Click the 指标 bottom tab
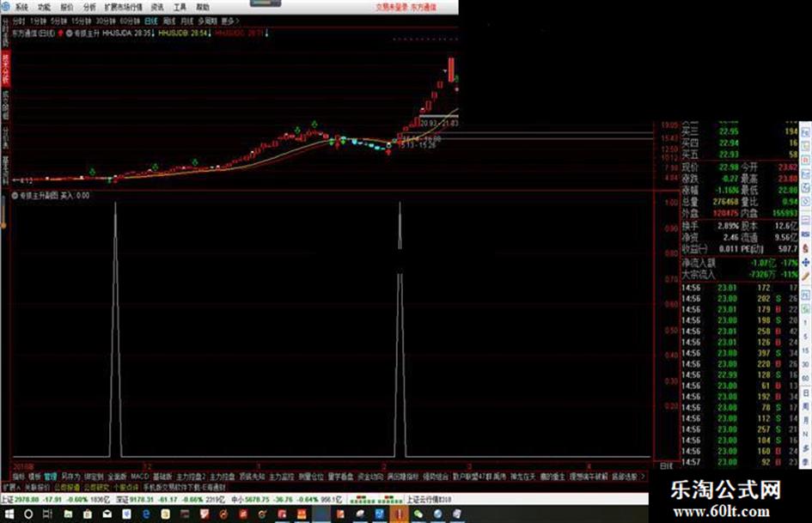 tap(19, 477)
